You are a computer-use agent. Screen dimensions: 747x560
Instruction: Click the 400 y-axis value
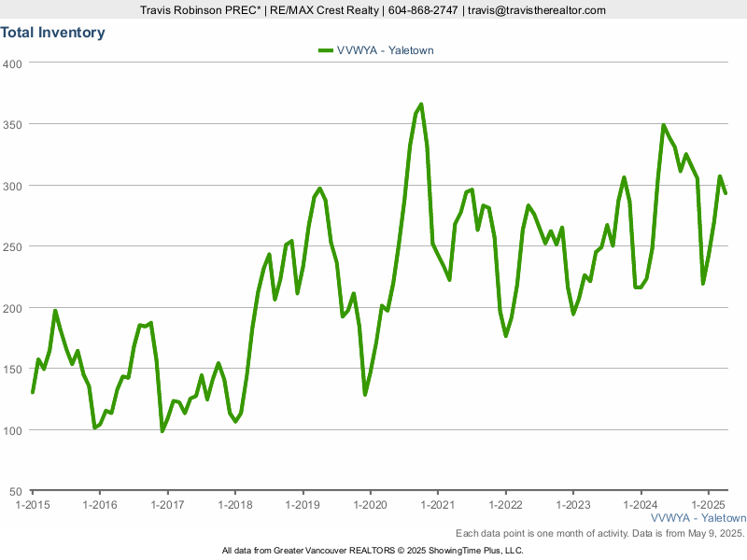coord(12,63)
